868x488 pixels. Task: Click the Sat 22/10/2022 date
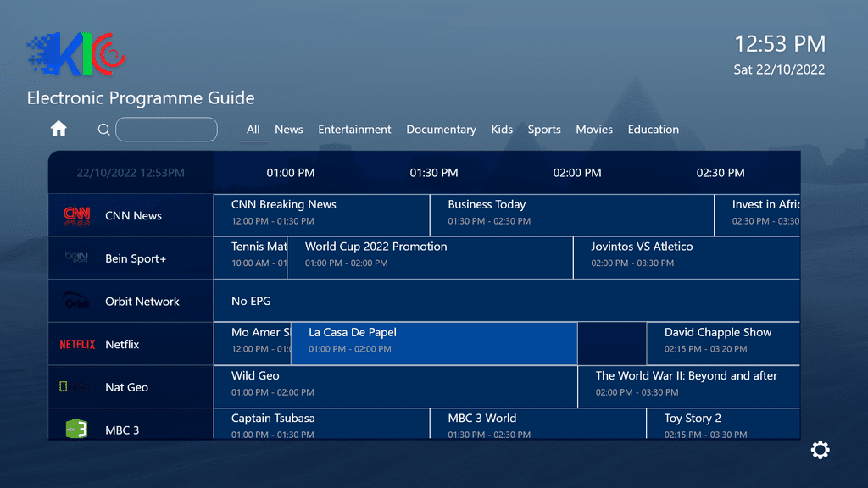click(x=779, y=69)
